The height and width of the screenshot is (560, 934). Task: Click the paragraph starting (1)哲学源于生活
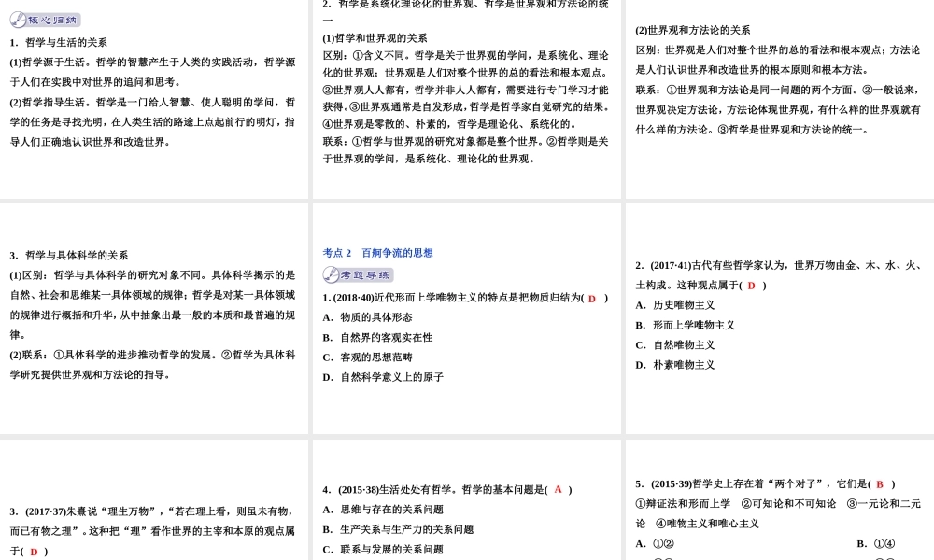pyautogui.click(x=152, y=72)
